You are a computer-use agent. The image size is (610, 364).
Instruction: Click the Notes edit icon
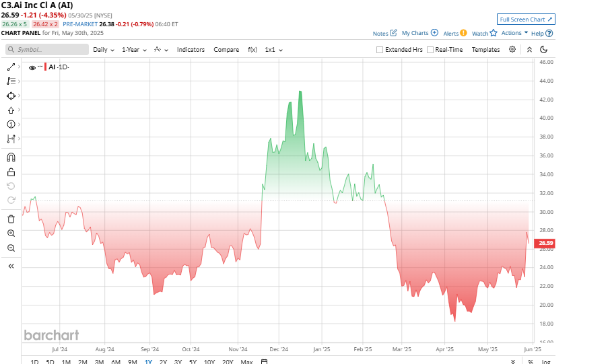pos(393,33)
